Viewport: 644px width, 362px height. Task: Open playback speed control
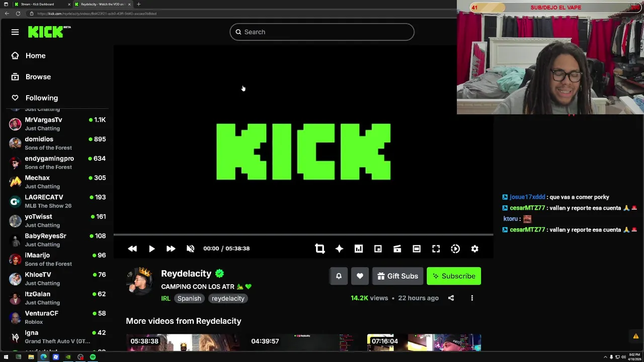pyautogui.click(x=455, y=248)
